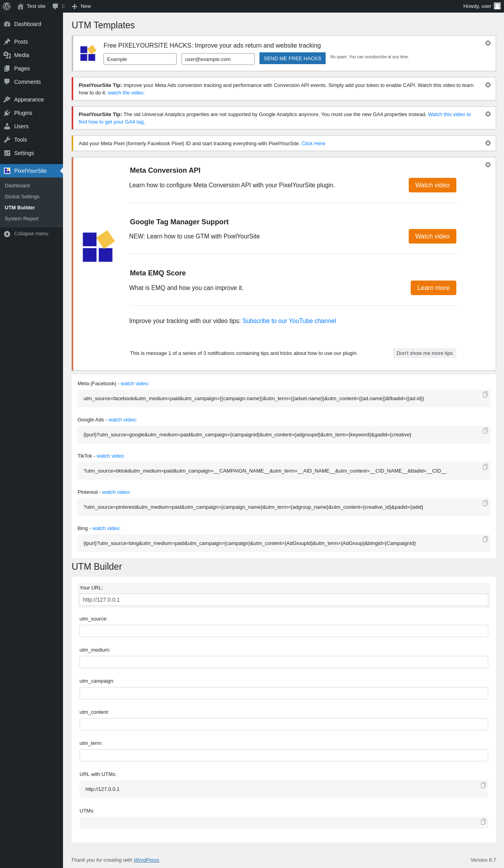Dismiss the GA4 properties tip notice
This screenshot has height=868, width=504.
click(488, 114)
